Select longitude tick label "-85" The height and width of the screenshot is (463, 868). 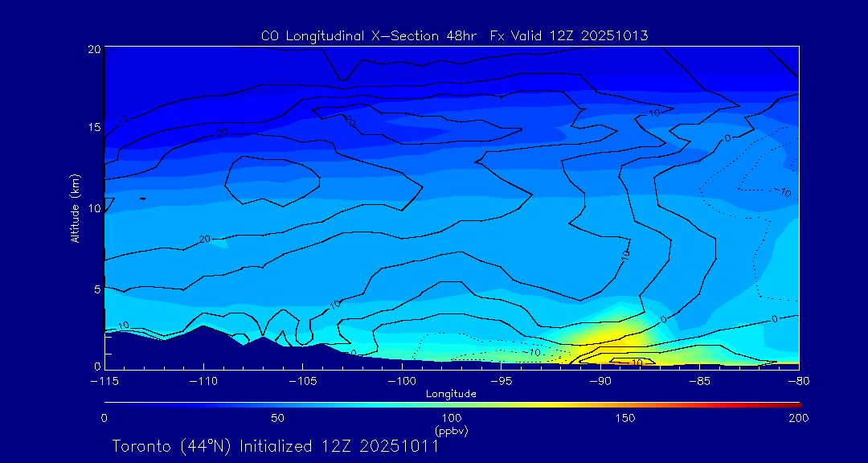click(699, 382)
